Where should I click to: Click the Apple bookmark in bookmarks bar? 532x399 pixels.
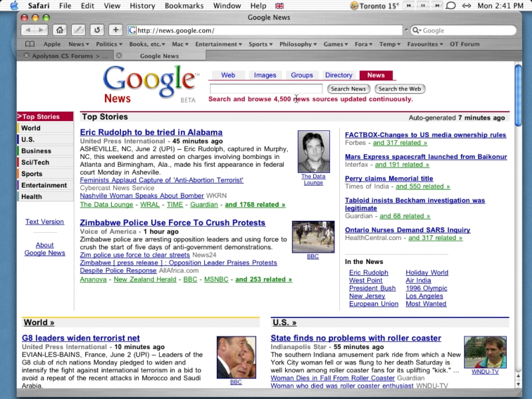coord(52,44)
